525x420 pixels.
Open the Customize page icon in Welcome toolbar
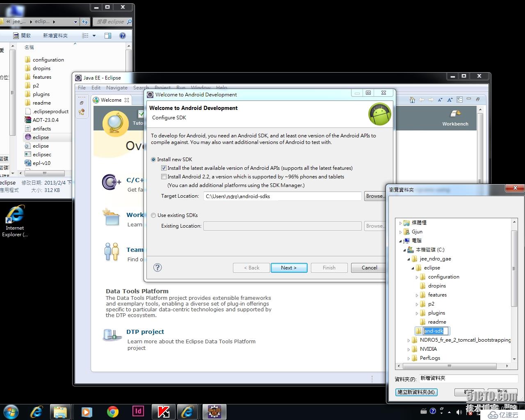click(459, 100)
